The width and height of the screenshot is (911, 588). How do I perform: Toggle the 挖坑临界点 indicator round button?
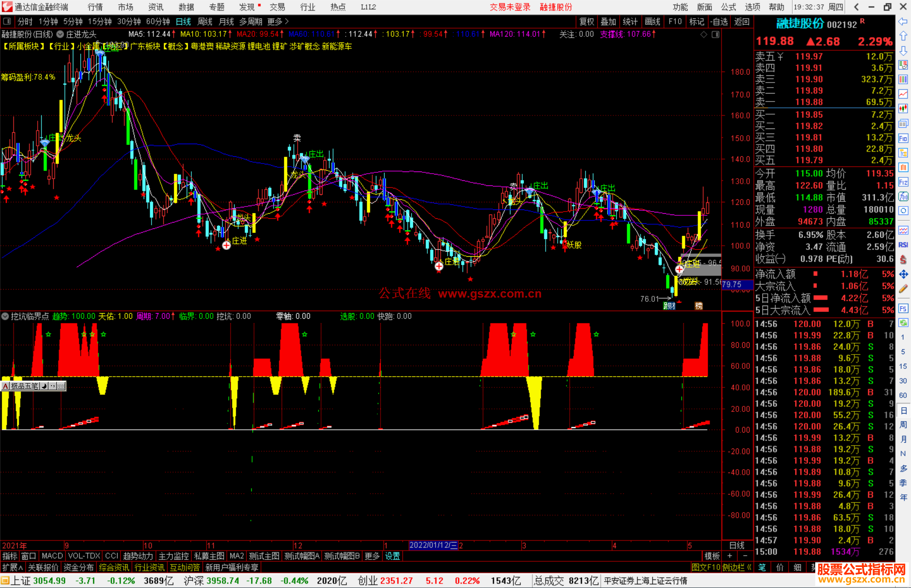[5, 316]
